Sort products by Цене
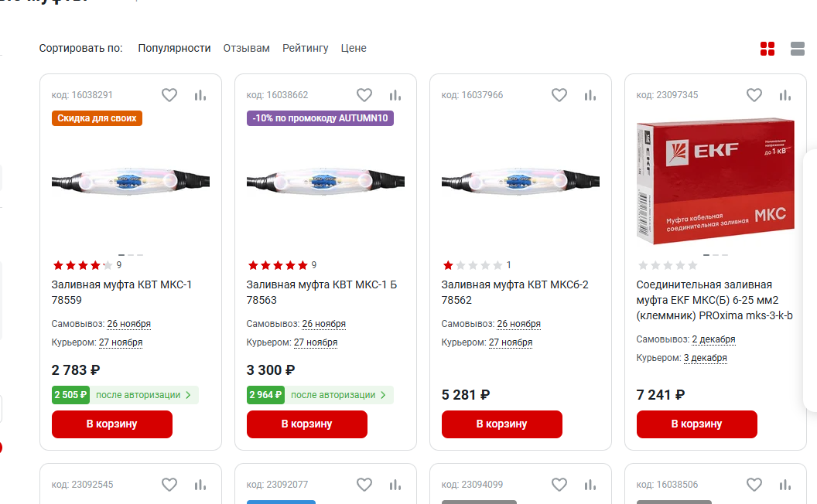This screenshot has height=504, width=817. pyautogui.click(x=354, y=48)
